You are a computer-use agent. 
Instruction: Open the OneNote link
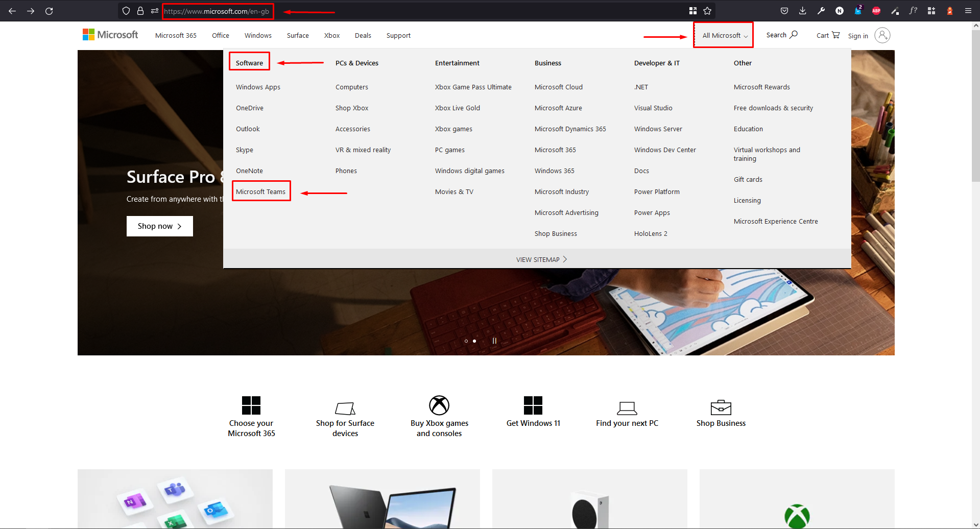tap(249, 171)
